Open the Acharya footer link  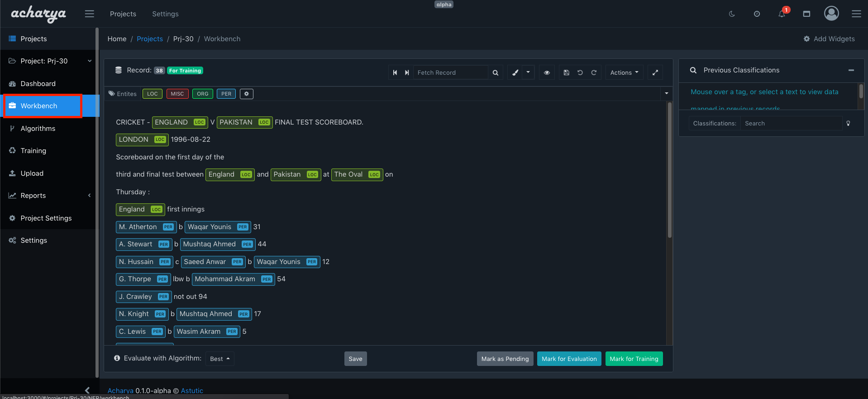click(120, 390)
